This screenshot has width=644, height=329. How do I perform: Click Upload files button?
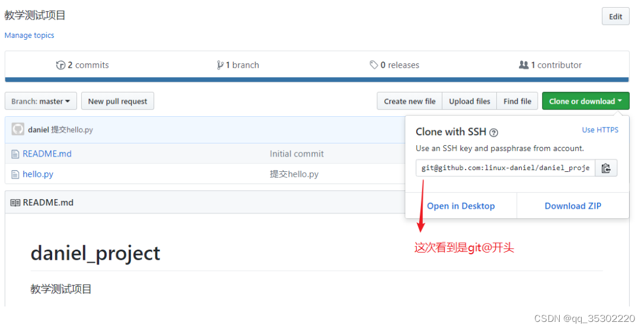point(470,101)
